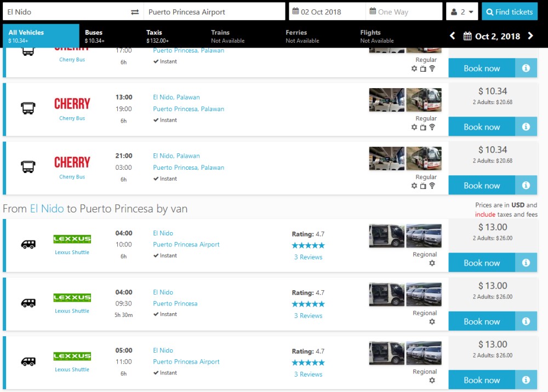Show info for 17:00 Cherry Bus trip
The image size is (548, 392).
point(526,68)
